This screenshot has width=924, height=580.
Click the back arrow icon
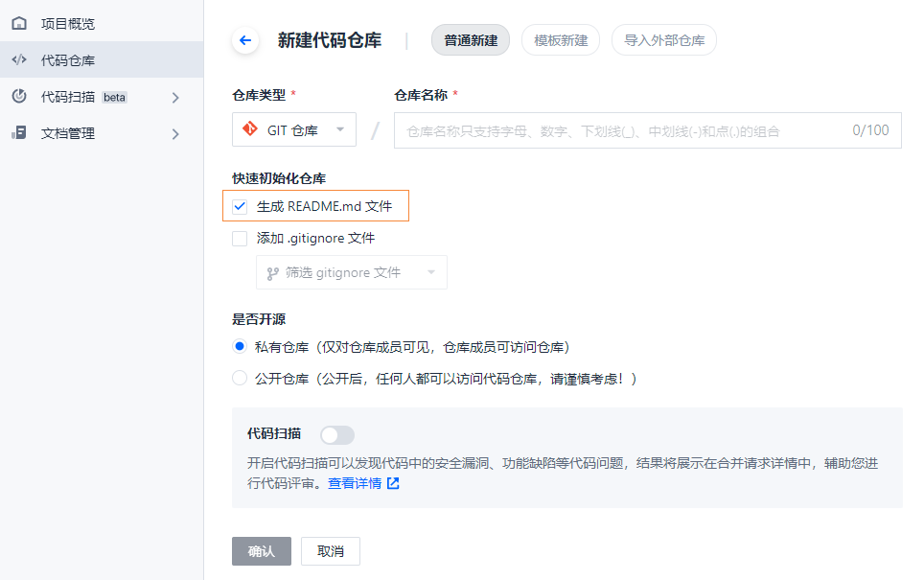click(245, 40)
